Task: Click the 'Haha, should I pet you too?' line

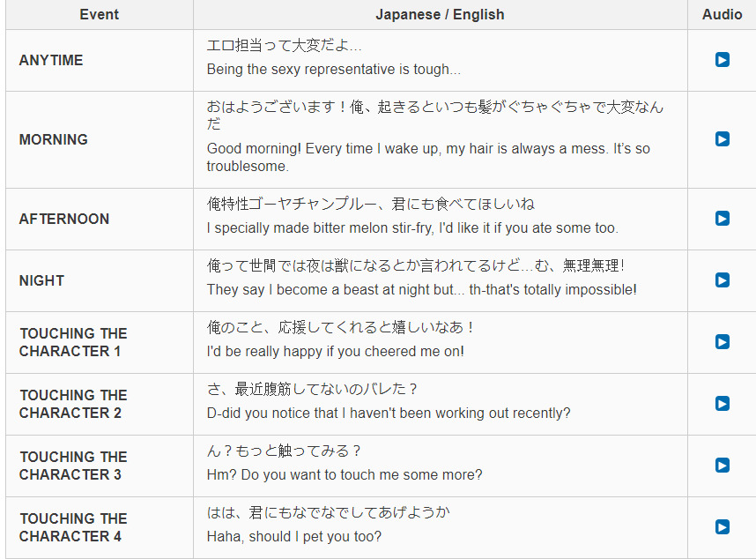Action: click(x=293, y=536)
